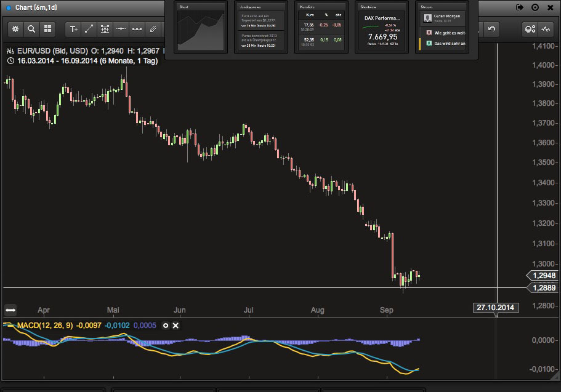Undo last drawing with the arrow button
Viewport: 561px width, 392px height.
tap(491, 29)
